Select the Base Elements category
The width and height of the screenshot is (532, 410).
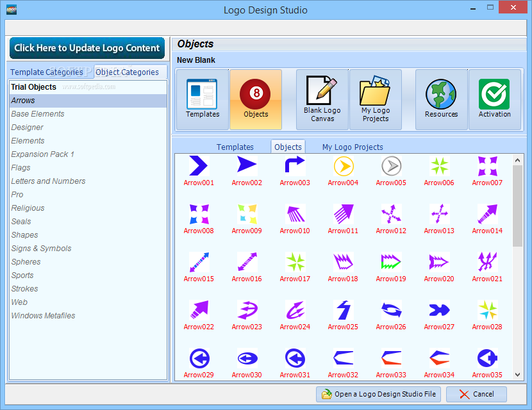click(x=88, y=114)
